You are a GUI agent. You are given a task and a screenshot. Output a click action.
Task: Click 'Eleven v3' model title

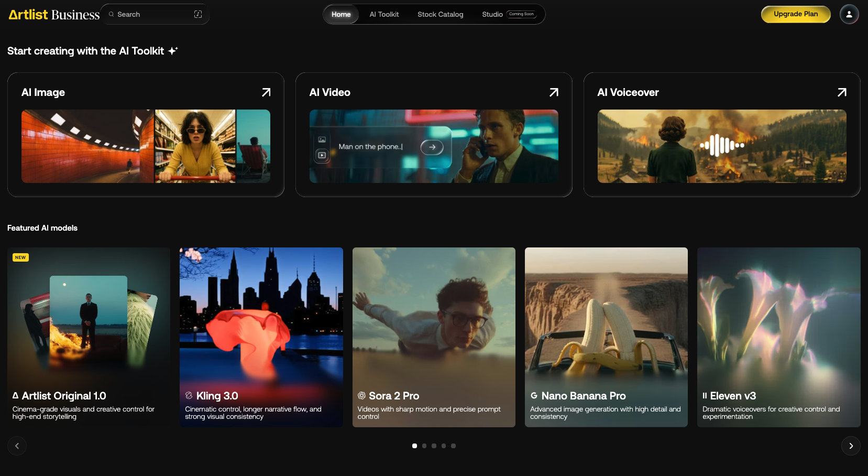point(733,396)
